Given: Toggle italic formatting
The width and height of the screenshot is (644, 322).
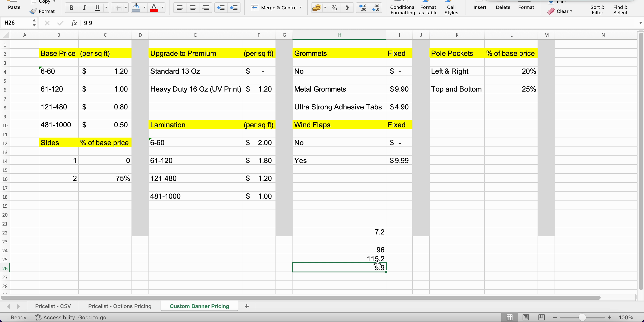Looking at the screenshot, I should tap(84, 8).
